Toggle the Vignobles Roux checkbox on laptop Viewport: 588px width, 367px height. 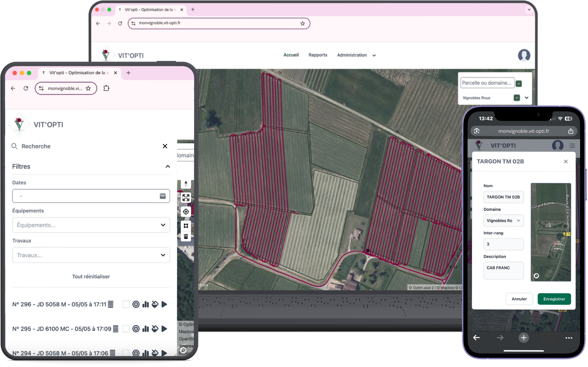pyautogui.click(x=517, y=98)
